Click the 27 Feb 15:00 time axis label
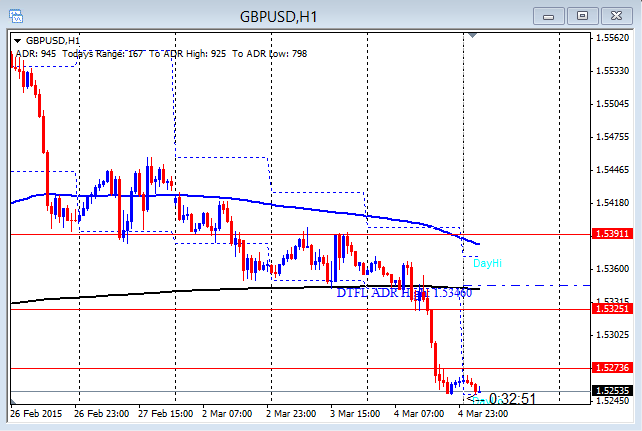The height and width of the screenshot is (431, 642). coord(165,414)
